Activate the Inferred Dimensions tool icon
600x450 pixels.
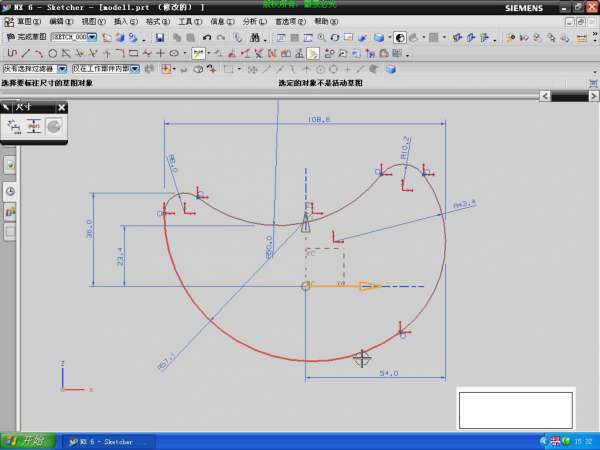tap(198, 53)
